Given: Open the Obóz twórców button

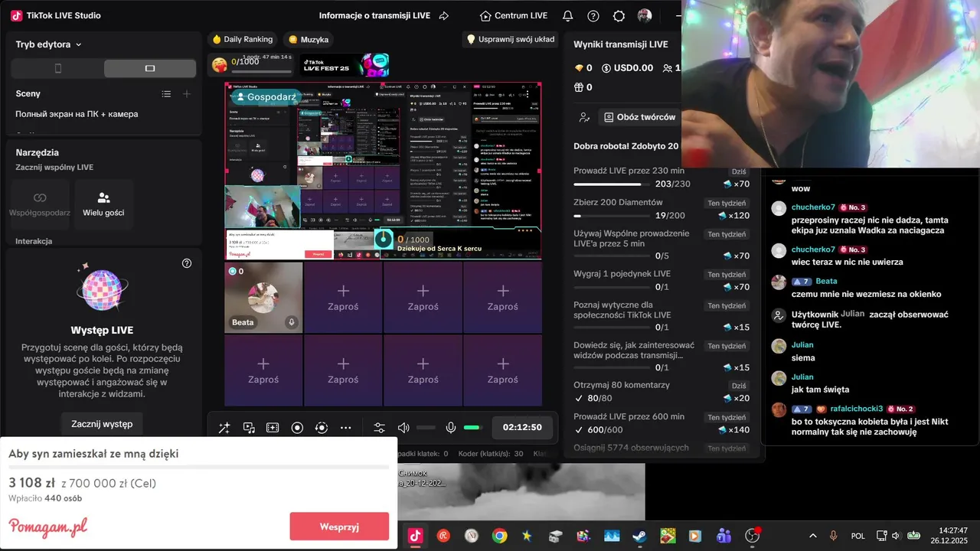Looking at the screenshot, I should [640, 117].
